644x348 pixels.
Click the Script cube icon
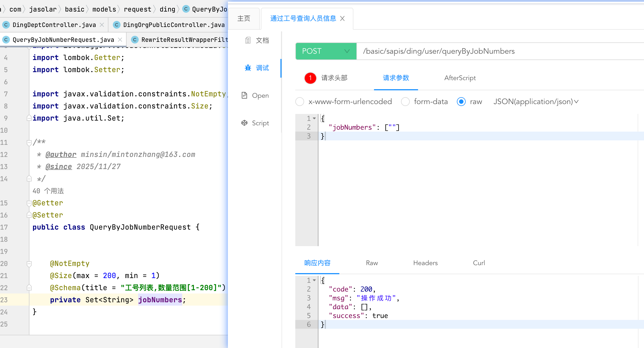[244, 123]
